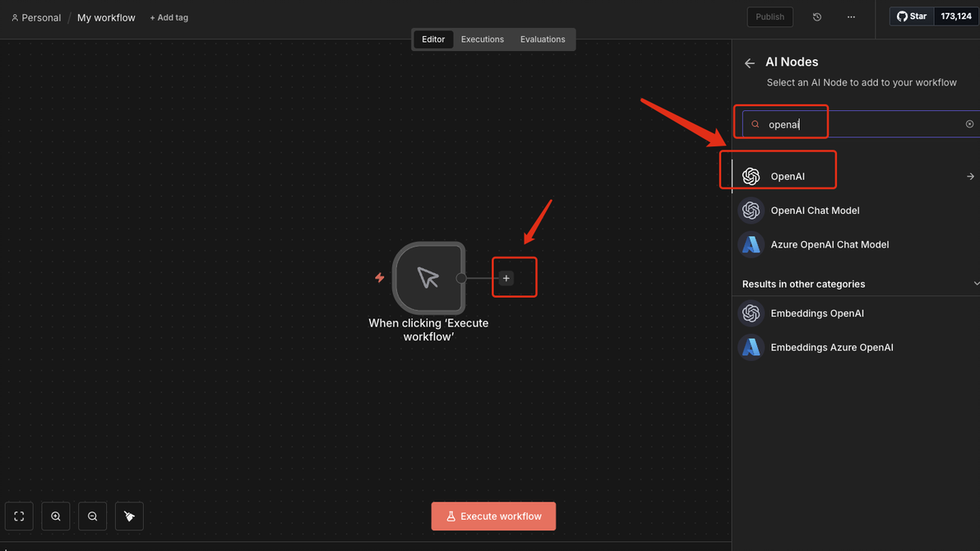
Task: Open workflow history clock icon
Action: click(x=817, y=17)
